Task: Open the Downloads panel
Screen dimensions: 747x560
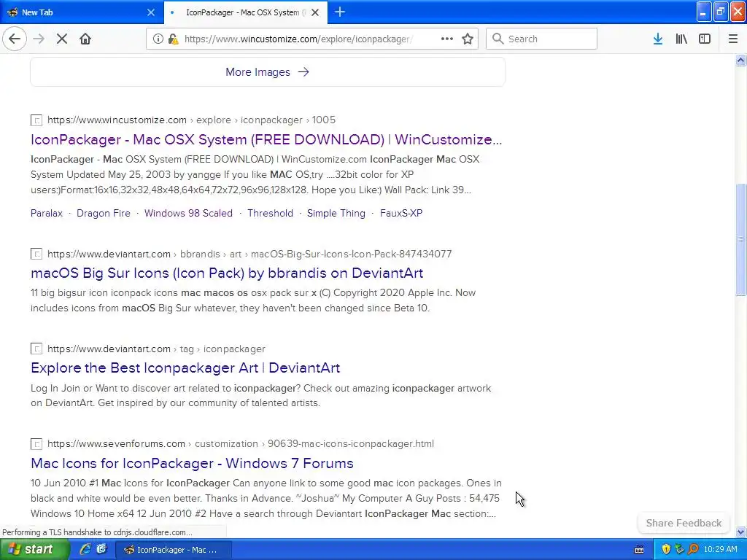Action: click(658, 39)
